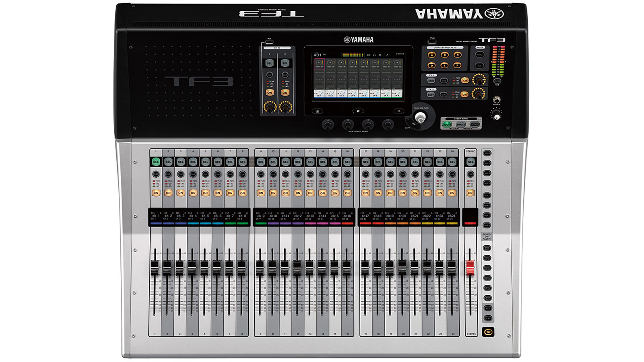Open FX 1 EDIT
Image resolution: width=644 pixels, height=362 pixels.
point(431,80)
